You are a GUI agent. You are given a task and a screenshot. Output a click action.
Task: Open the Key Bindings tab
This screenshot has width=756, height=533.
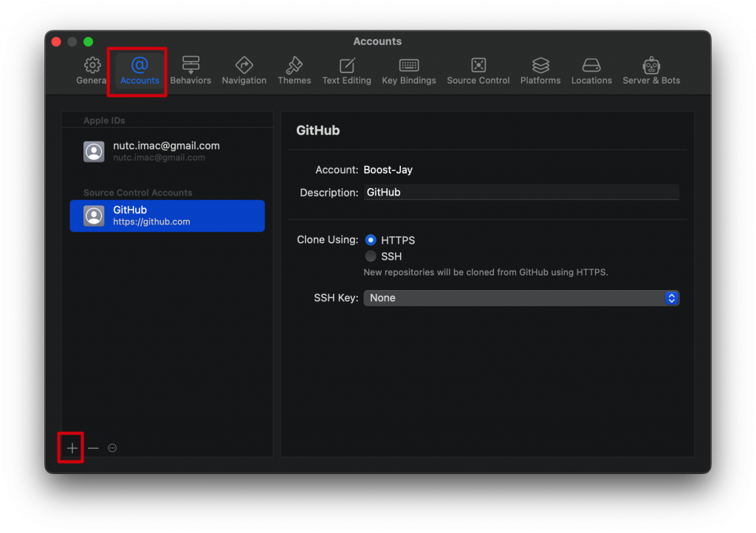coord(409,71)
